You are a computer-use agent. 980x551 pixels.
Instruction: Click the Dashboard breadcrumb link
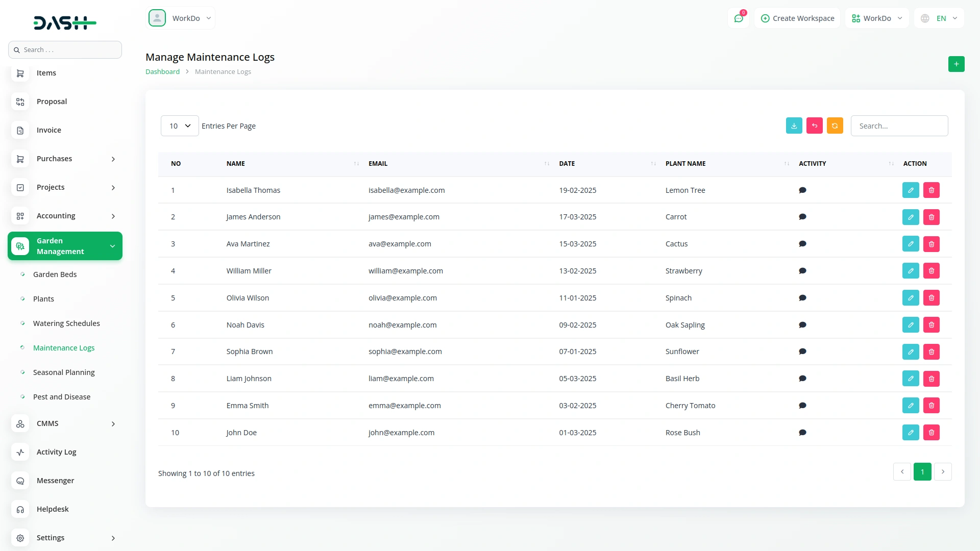point(162,71)
